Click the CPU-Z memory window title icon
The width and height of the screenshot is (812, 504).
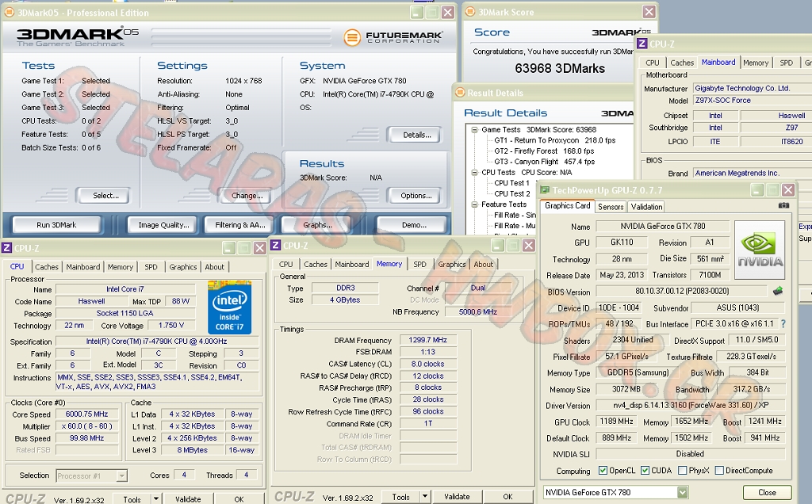(x=275, y=246)
